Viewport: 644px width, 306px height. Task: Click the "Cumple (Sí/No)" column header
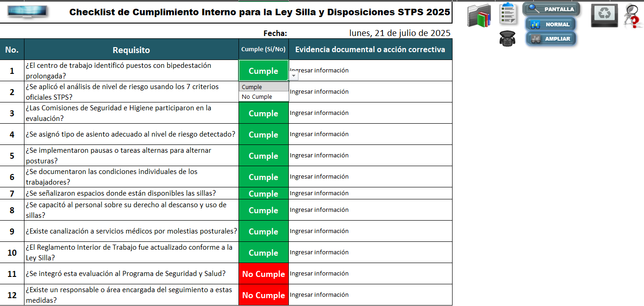(263, 49)
